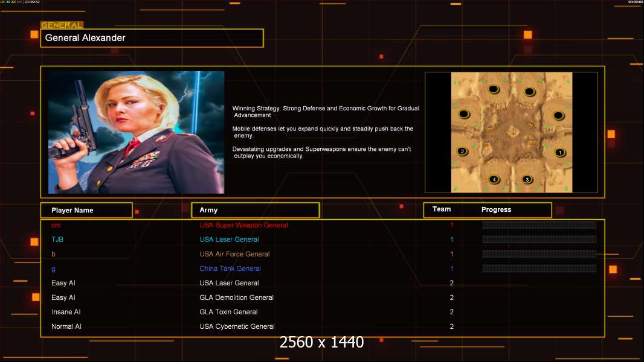
Task: Select start position 4 on the minimap
Action: point(494,179)
